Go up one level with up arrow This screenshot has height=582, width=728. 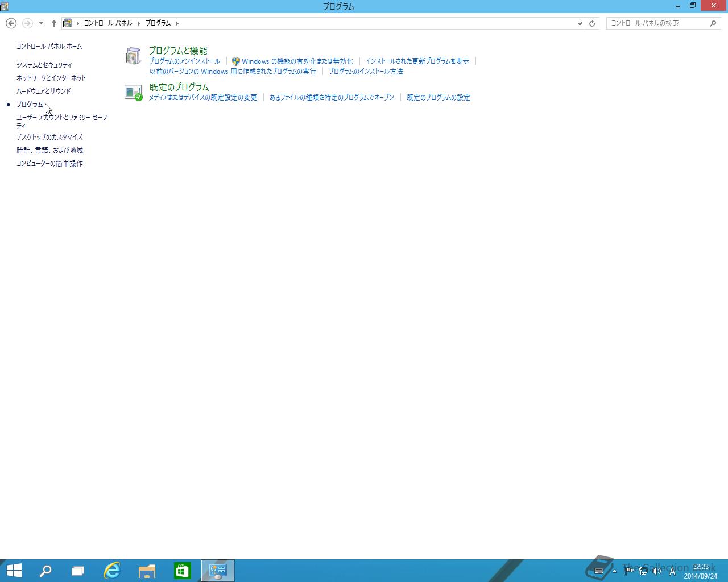click(53, 23)
